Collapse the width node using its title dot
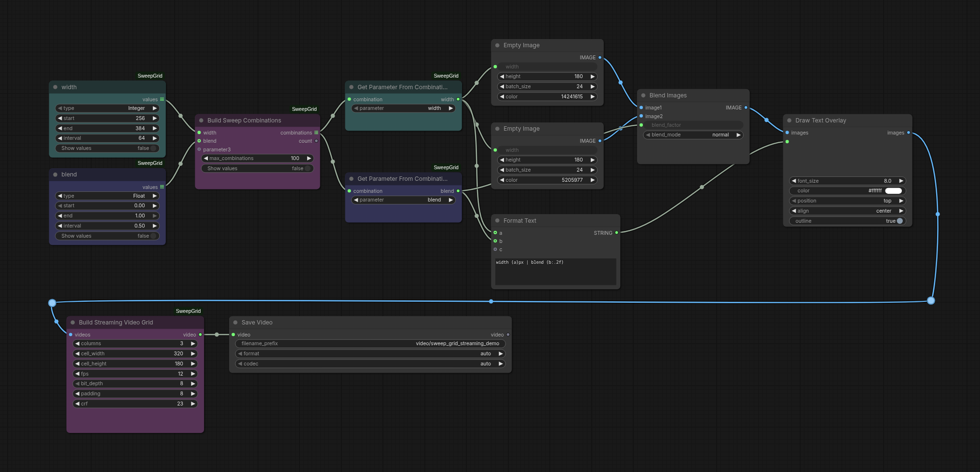Screen dimensions: 980x472 point(55,87)
